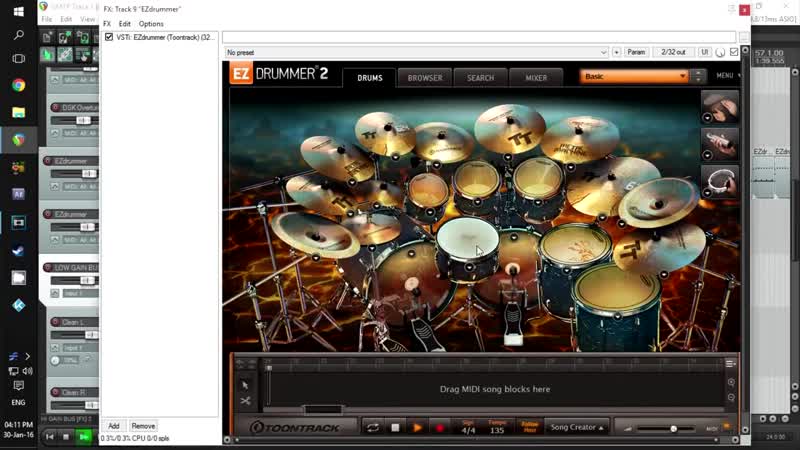
Task: Switch to the DRUMS tab
Action: [x=370, y=78]
